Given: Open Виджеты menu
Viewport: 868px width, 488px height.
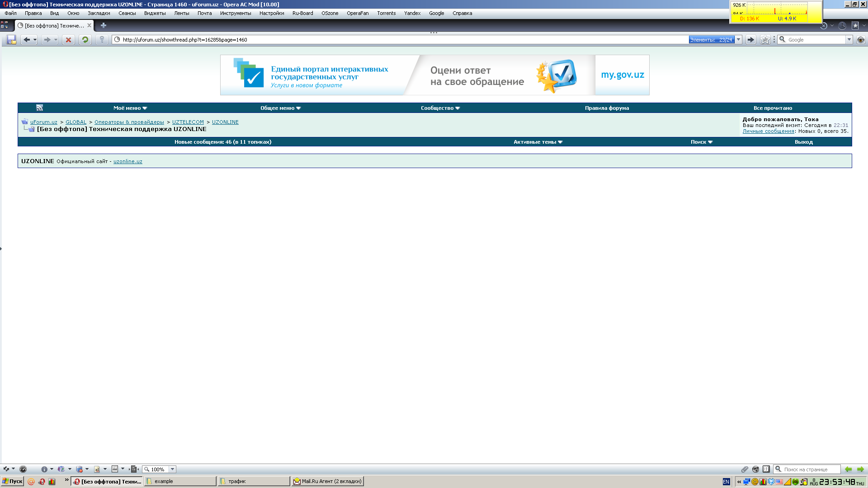Looking at the screenshot, I should [x=155, y=13].
